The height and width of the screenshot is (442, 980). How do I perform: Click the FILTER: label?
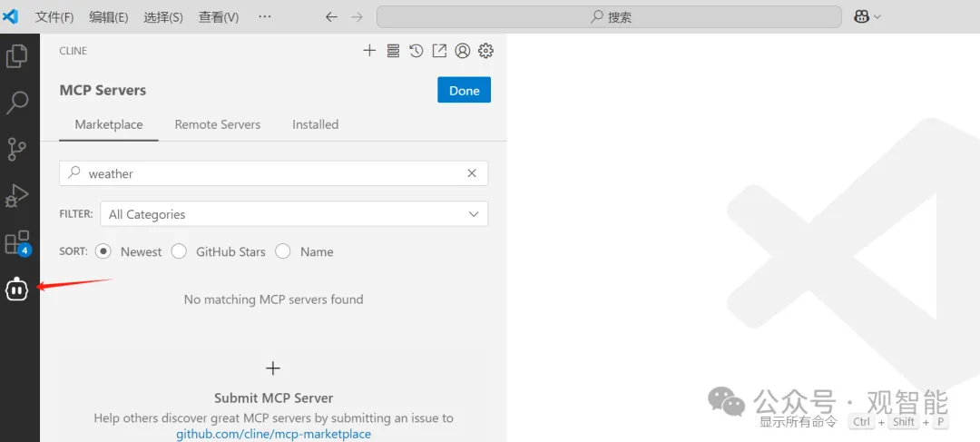coord(76,213)
